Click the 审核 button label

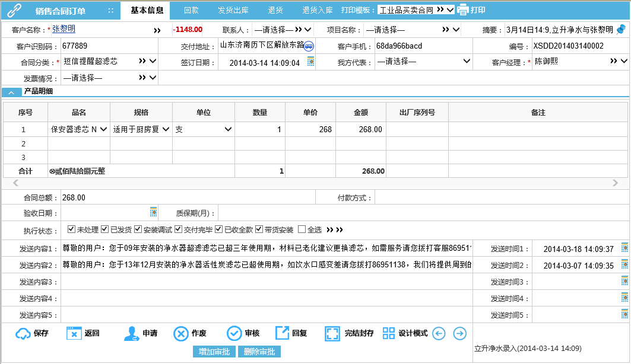252,333
